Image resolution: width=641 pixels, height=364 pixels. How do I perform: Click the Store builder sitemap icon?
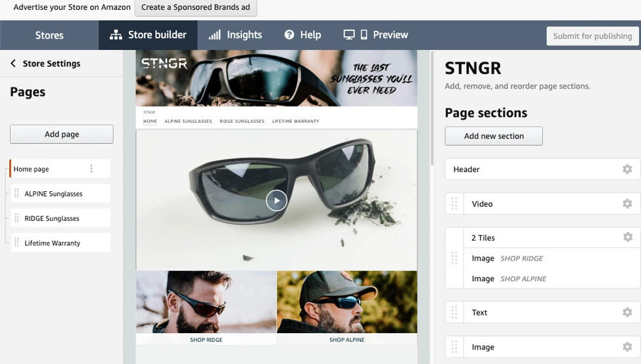(116, 35)
